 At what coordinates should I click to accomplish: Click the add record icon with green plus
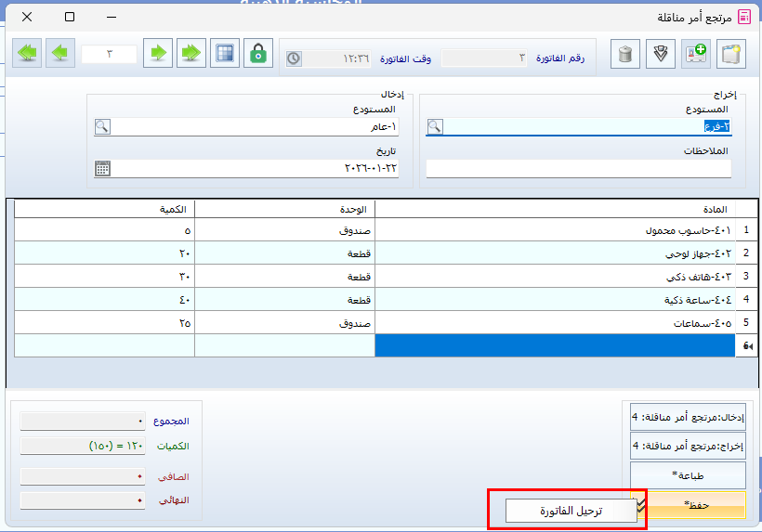click(695, 54)
